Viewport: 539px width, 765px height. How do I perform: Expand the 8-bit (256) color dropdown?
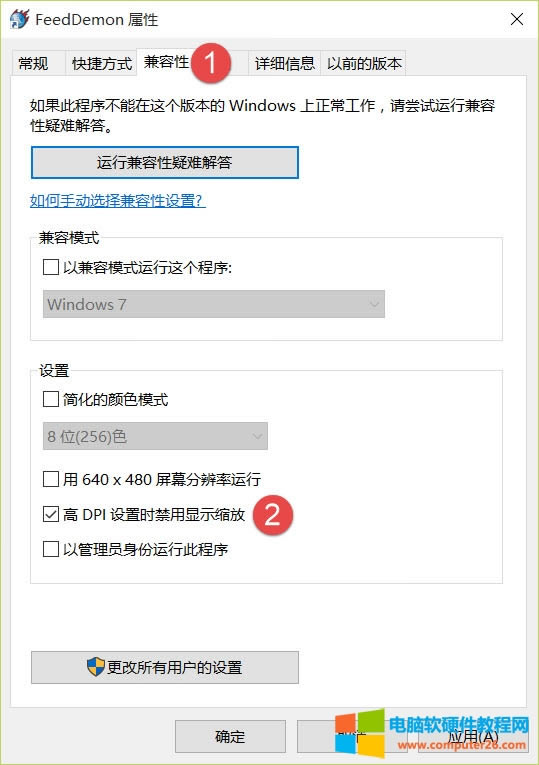pyautogui.click(x=155, y=436)
